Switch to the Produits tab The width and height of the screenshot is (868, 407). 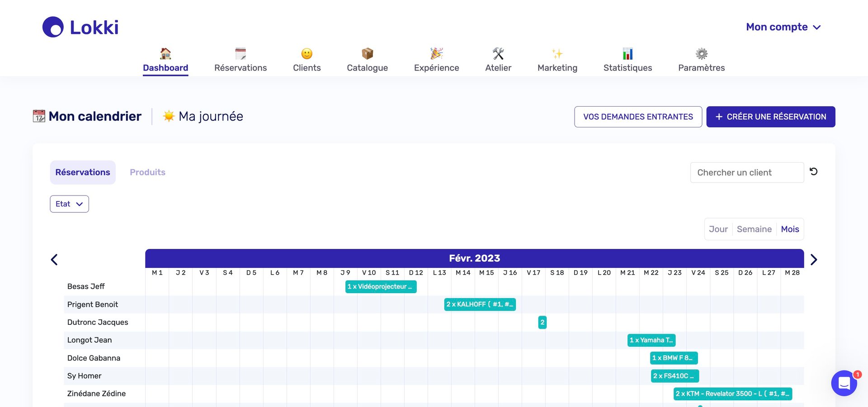[x=147, y=172]
